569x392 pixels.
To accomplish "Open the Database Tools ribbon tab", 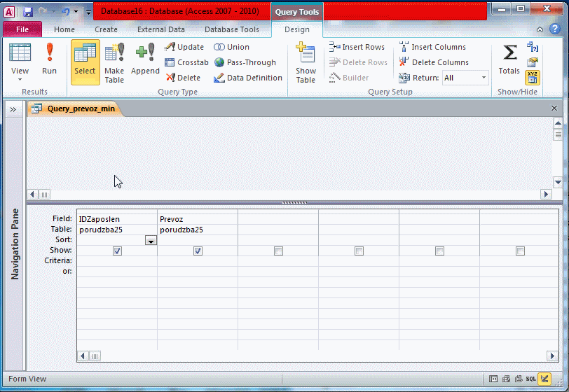I will pyautogui.click(x=231, y=29).
